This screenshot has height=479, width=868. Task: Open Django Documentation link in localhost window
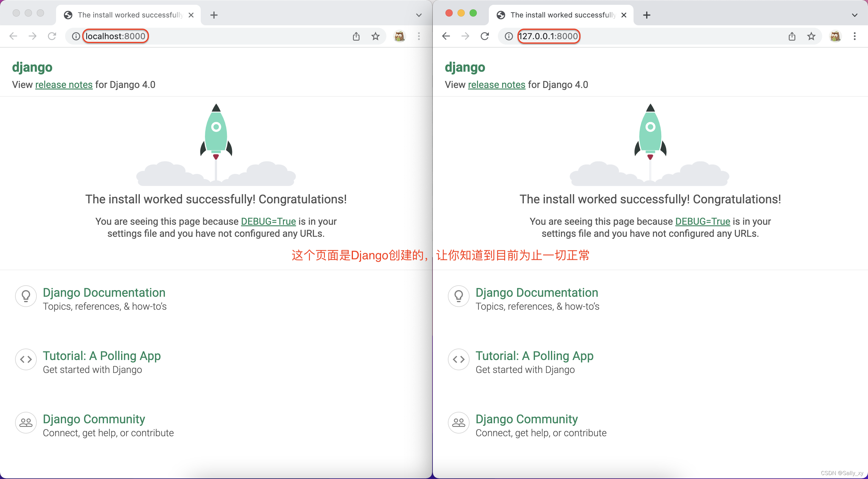(x=104, y=293)
